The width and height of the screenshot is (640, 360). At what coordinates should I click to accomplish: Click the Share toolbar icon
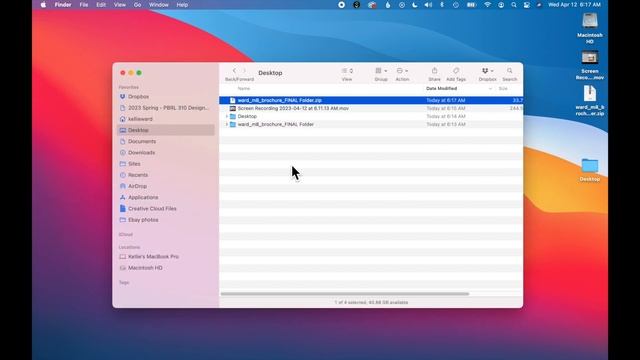point(434,71)
